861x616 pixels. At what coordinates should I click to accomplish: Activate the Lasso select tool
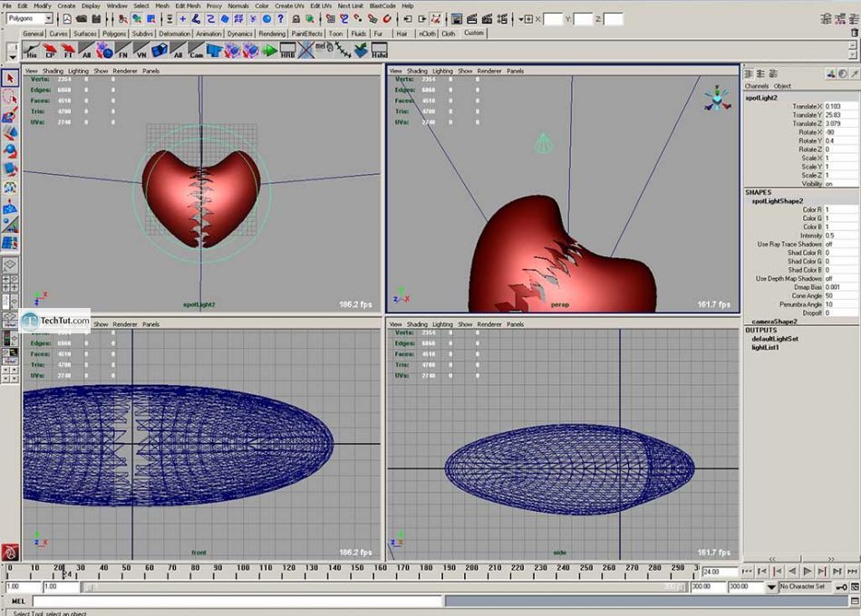pyautogui.click(x=10, y=97)
